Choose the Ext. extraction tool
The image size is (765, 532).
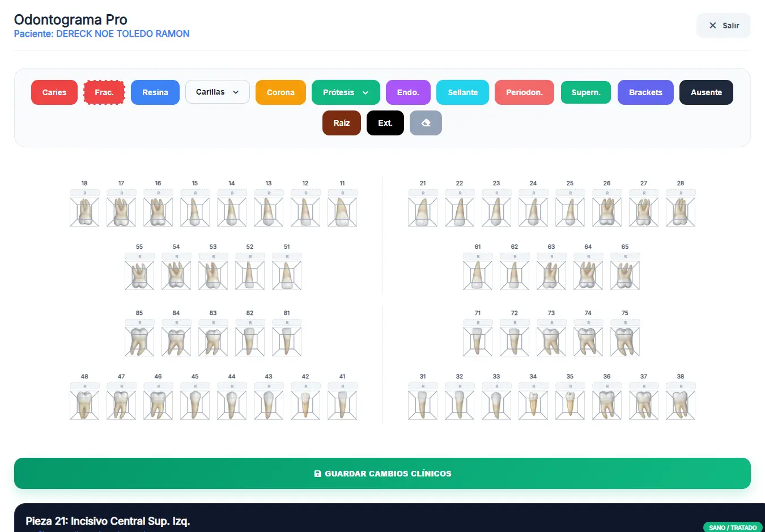coord(385,123)
